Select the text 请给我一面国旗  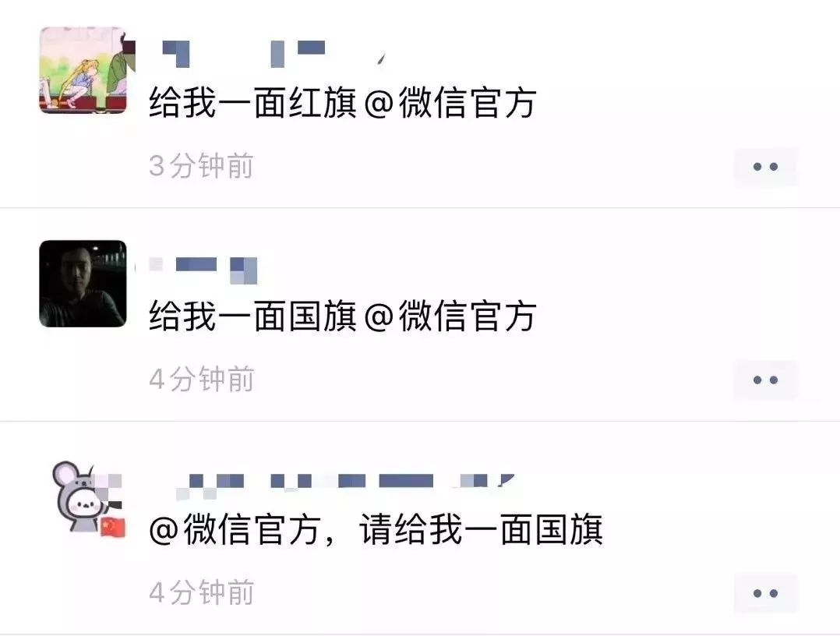pyautogui.click(x=481, y=529)
